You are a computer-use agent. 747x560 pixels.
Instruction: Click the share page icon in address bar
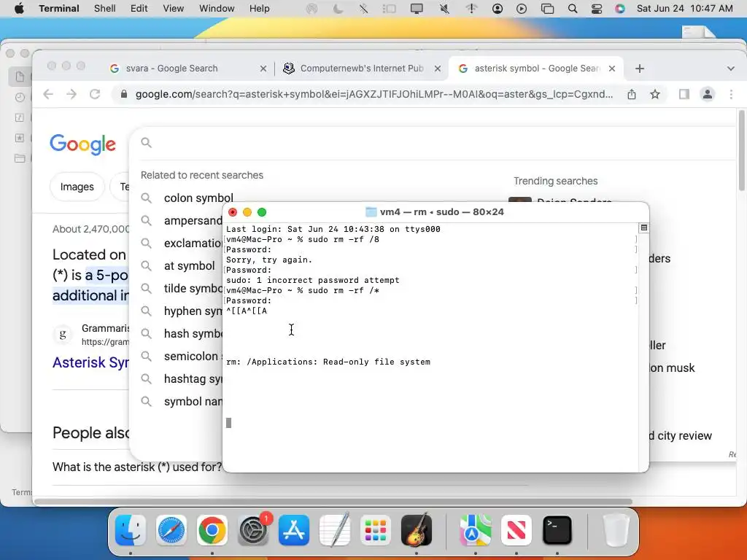(631, 94)
